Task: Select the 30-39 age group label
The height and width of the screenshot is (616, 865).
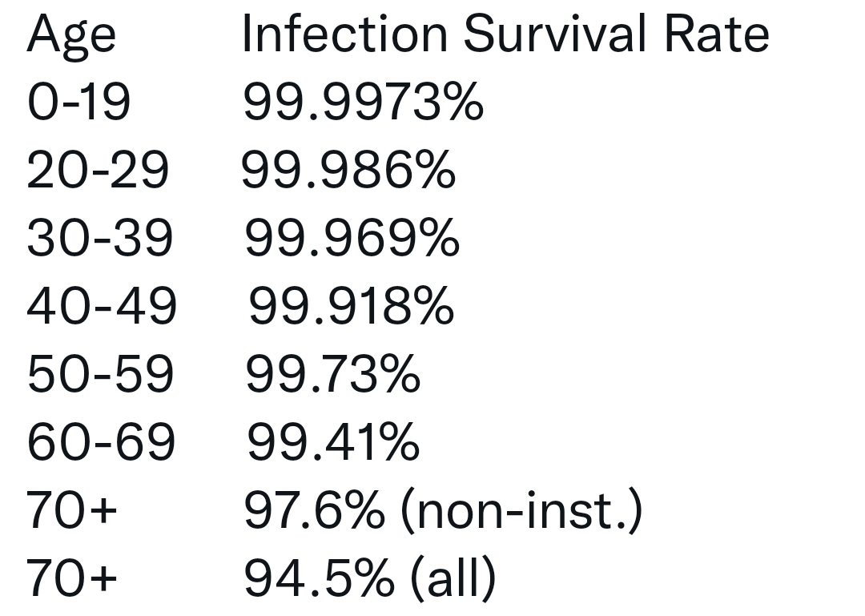Action: pos(99,239)
